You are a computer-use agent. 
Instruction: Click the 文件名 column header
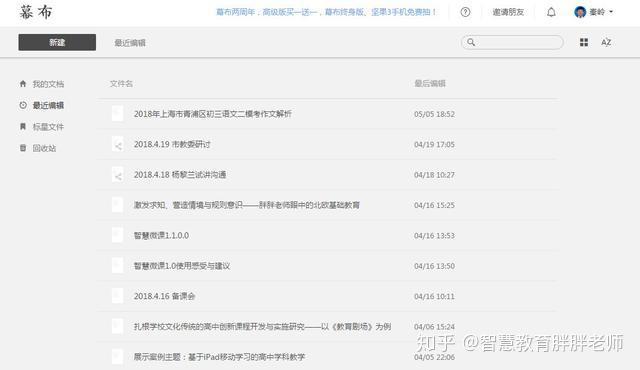click(x=121, y=84)
